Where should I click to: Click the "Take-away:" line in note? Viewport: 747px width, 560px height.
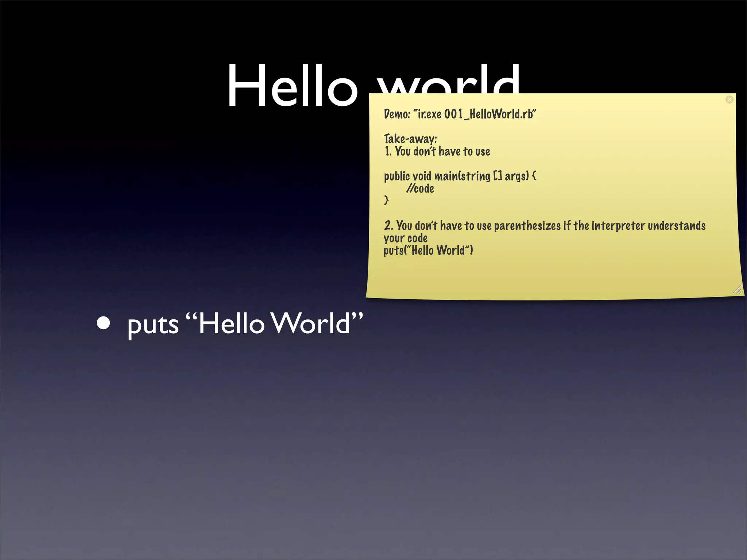pos(410,139)
